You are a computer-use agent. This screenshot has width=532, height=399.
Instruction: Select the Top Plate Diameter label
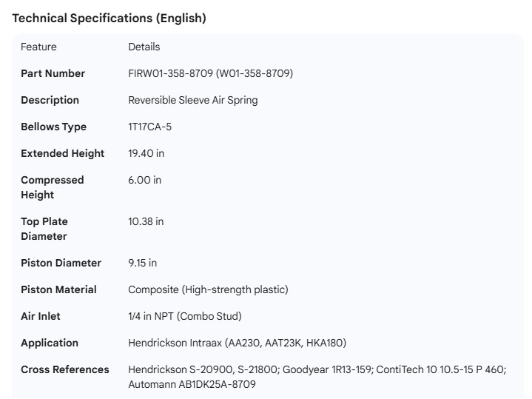44,229
